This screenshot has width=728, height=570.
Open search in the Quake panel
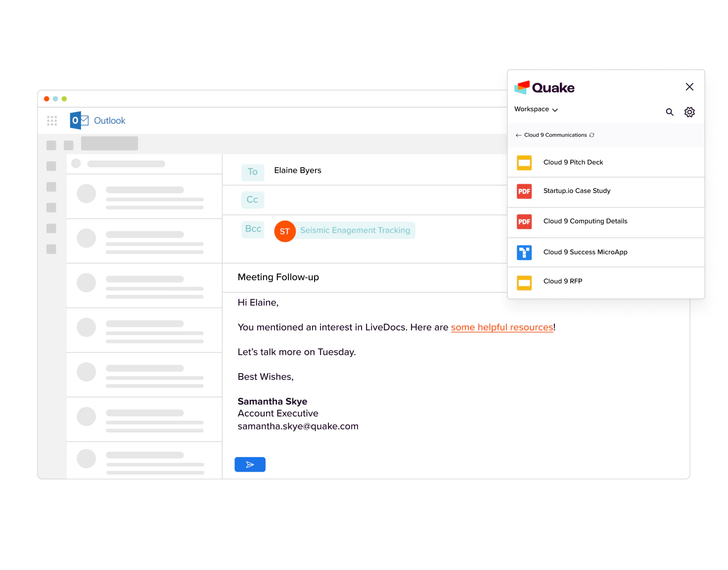pyautogui.click(x=670, y=112)
